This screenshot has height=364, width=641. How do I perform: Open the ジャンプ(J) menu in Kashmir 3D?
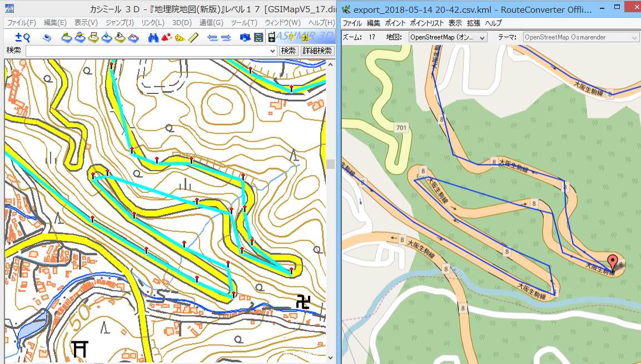pos(120,23)
